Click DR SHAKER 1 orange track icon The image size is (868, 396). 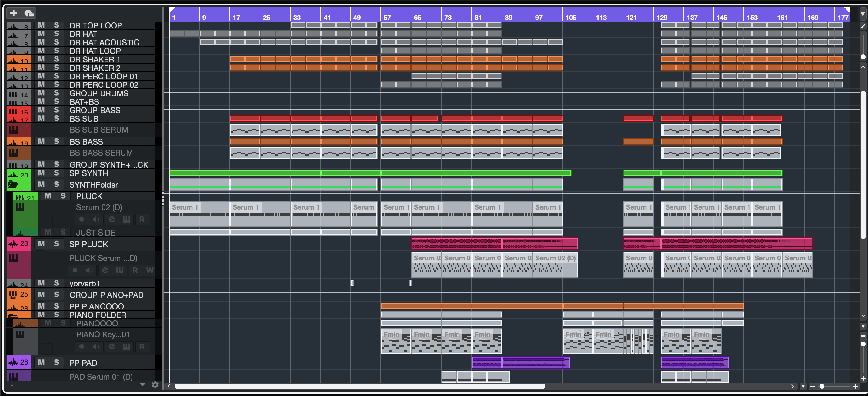click(x=13, y=60)
